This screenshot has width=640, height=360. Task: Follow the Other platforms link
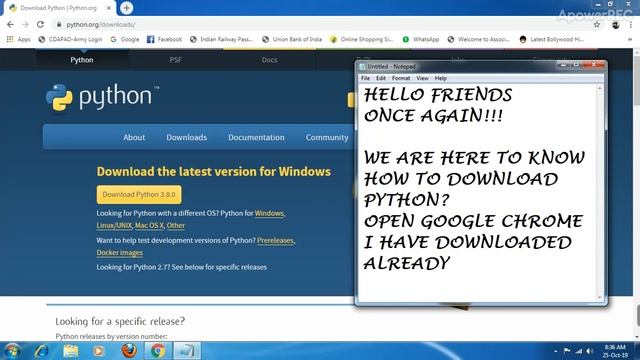point(176,225)
